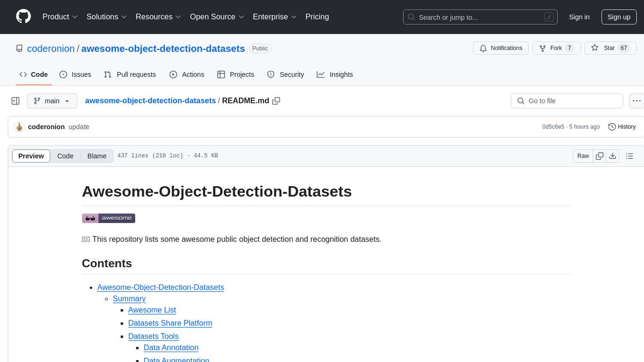Open the GitHub home logo
644x362 pixels.
[24, 17]
